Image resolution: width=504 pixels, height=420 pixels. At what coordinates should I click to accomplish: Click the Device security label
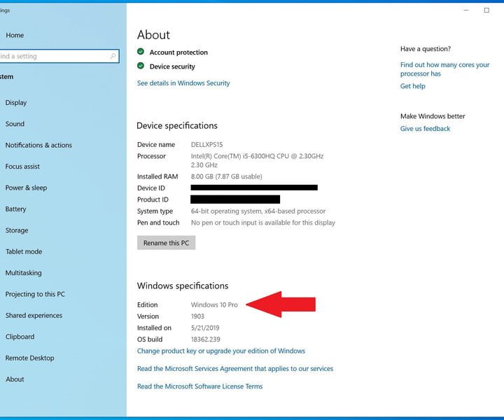[172, 66]
